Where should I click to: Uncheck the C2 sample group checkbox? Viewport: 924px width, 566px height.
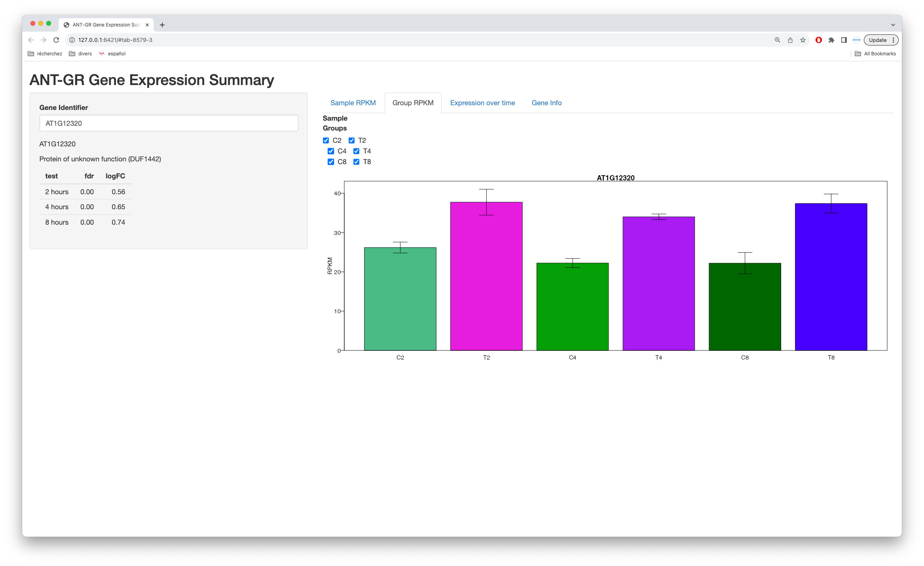click(326, 140)
